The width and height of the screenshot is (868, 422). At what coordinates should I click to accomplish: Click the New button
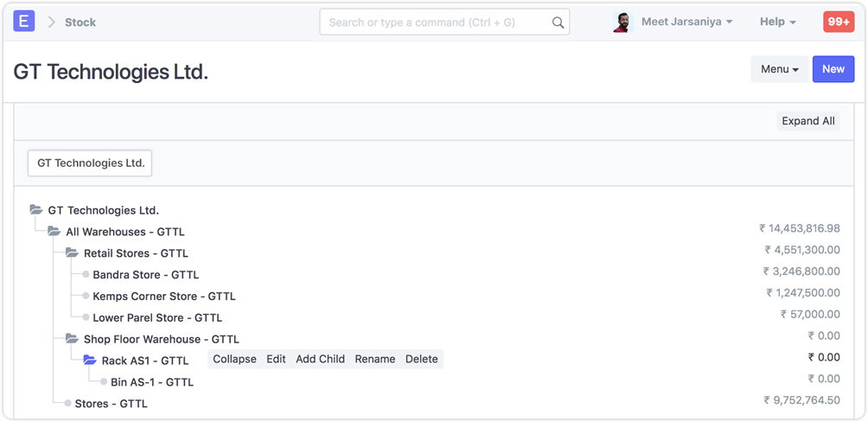(x=833, y=69)
